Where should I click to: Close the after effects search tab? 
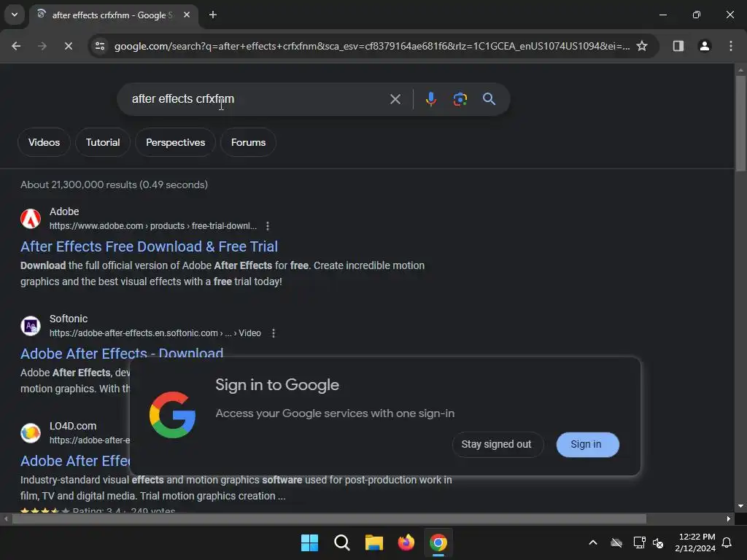coord(187,15)
